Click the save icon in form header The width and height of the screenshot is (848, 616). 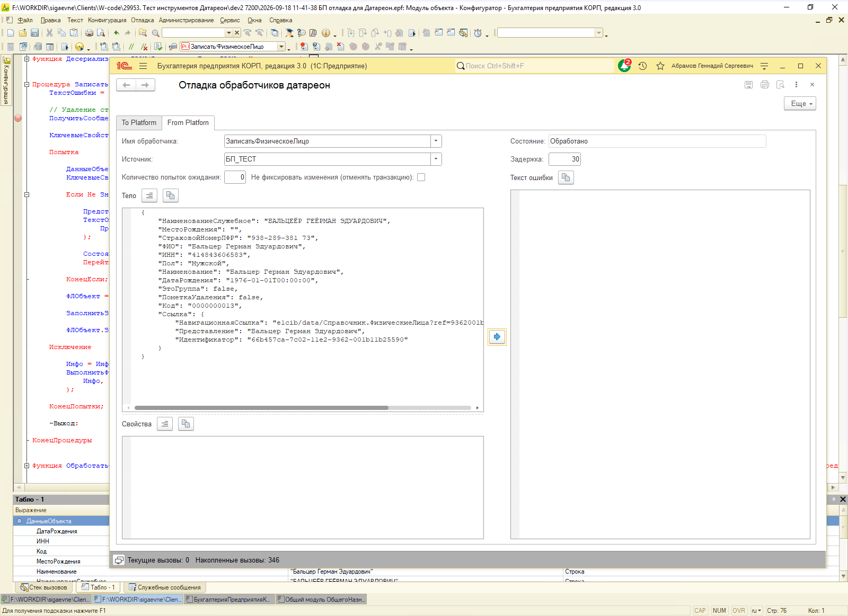[x=748, y=85]
